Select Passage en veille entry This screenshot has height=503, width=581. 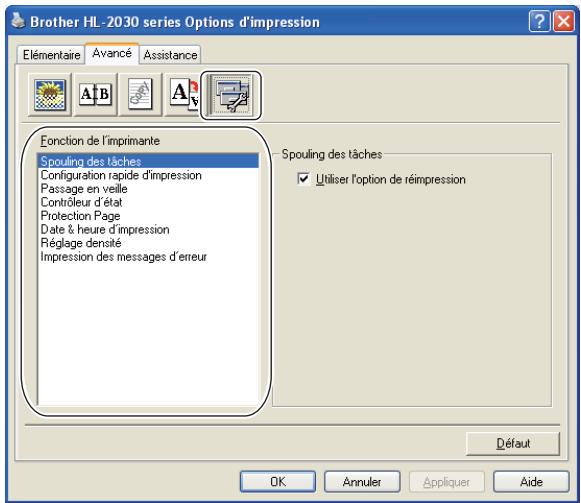pyautogui.click(x=148, y=189)
